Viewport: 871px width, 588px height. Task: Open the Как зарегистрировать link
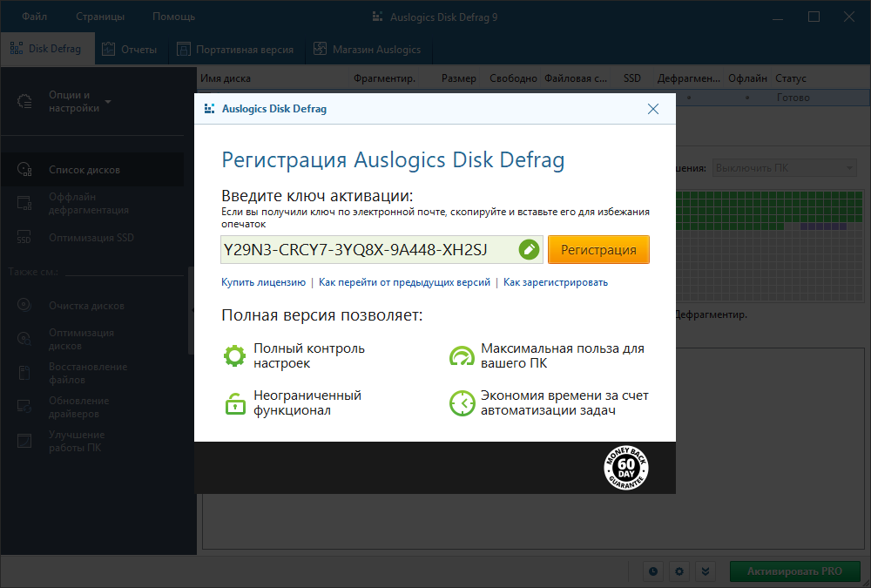[x=556, y=282]
